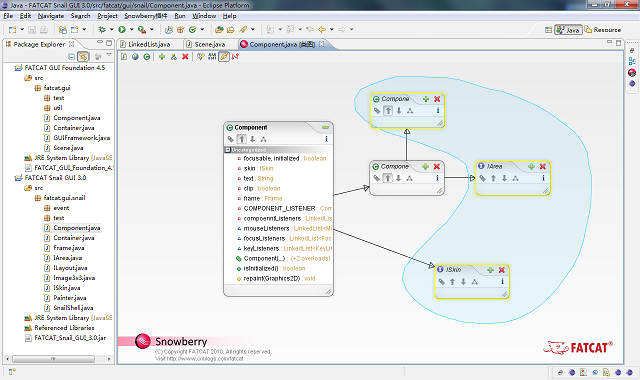This screenshot has height=380, width=640.
Task: Click the blue info icon on Component node
Action: pos(326,139)
